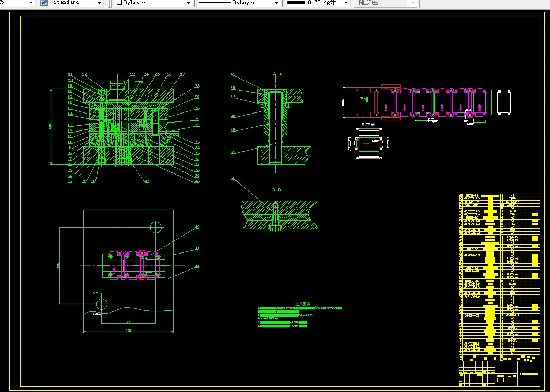
Task: Select part balloon number 3
Action: pyautogui.click(x=70, y=181)
